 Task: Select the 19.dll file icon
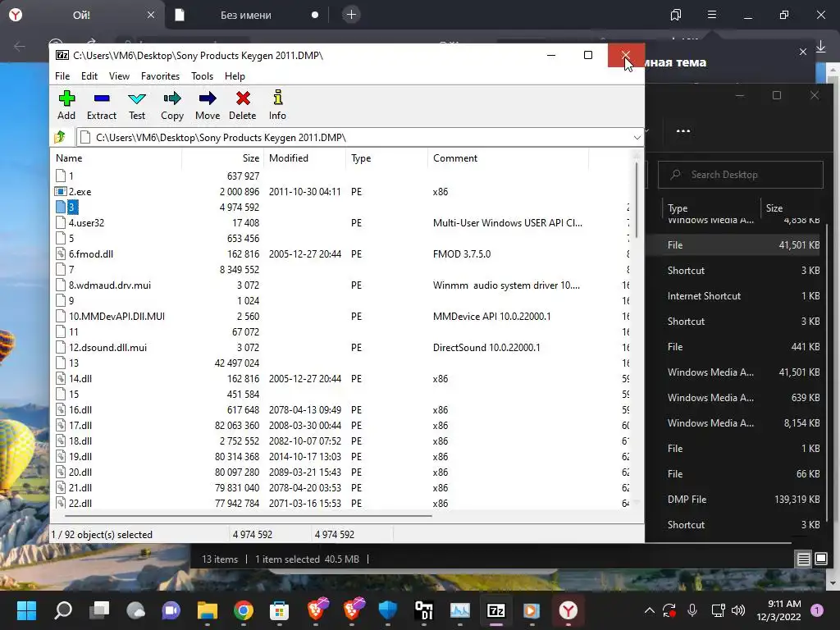coord(61,456)
